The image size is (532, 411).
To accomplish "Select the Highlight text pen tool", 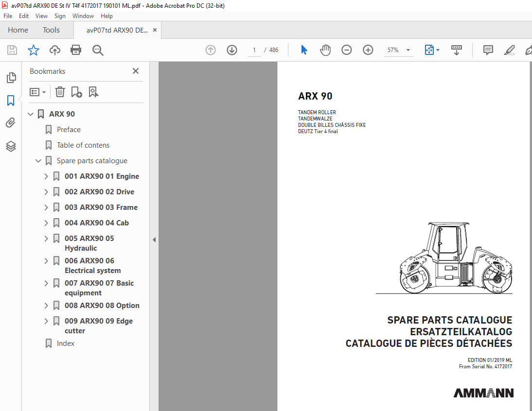I will [x=509, y=50].
